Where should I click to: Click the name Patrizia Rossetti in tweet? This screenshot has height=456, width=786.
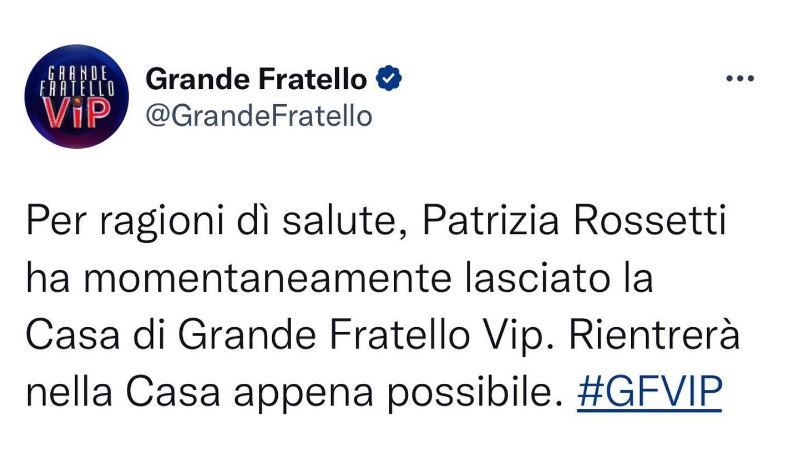(x=575, y=220)
